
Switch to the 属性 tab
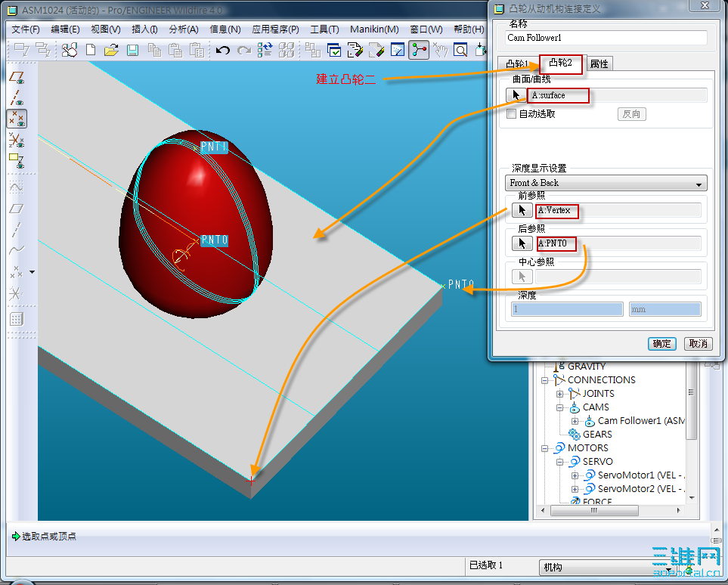coord(599,63)
